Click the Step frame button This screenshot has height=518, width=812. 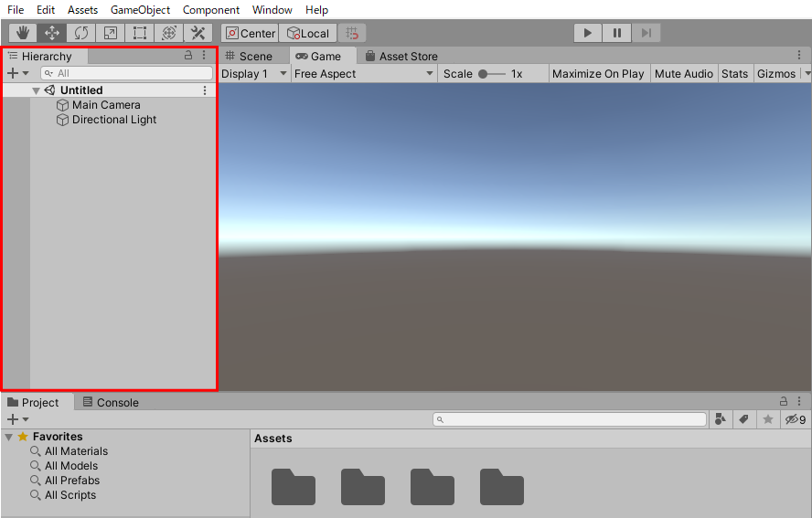coord(646,33)
